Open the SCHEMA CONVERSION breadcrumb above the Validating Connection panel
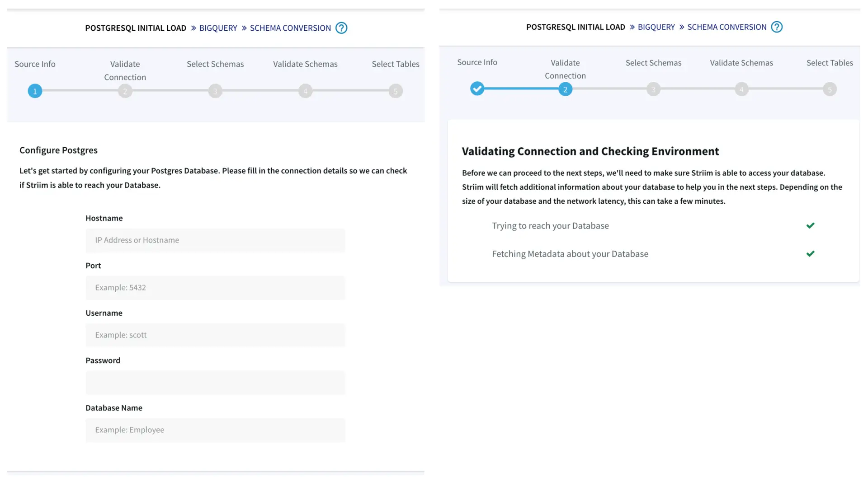Image resolution: width=868 pixels, height=477 pixels. [726, 27]
